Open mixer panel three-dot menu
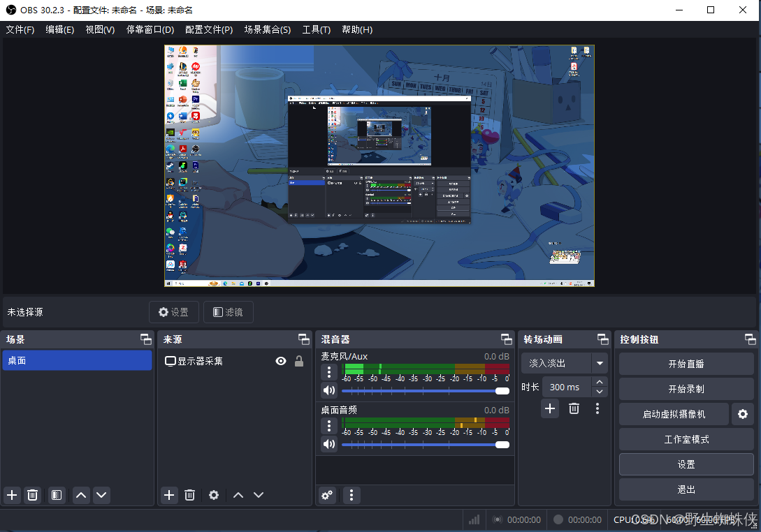Screen dimensions: 761x532 (351, 495)
